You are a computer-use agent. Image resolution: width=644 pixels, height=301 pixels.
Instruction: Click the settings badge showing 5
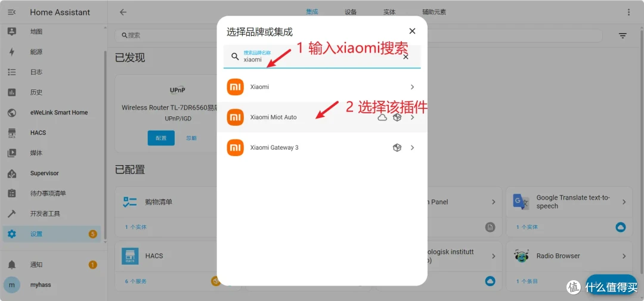click(x=93, y=234)
